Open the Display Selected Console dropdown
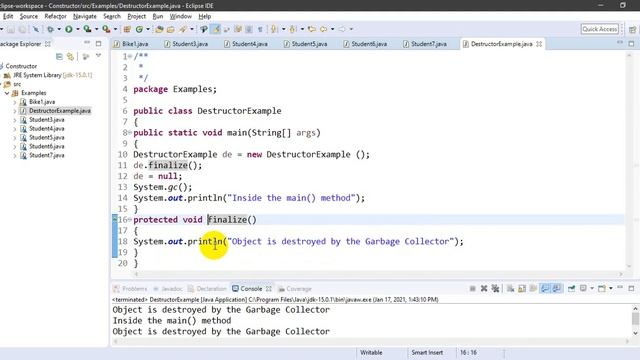 [x=592, y=289]
